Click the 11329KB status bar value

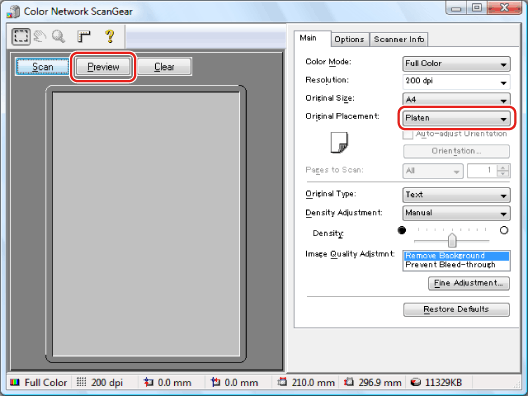443,383
